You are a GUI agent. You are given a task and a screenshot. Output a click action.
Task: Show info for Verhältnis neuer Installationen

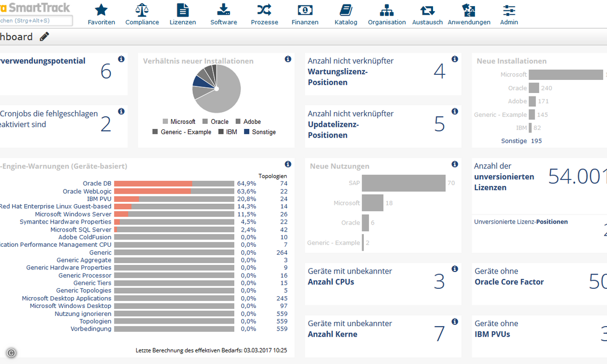(x=288, y=59)
